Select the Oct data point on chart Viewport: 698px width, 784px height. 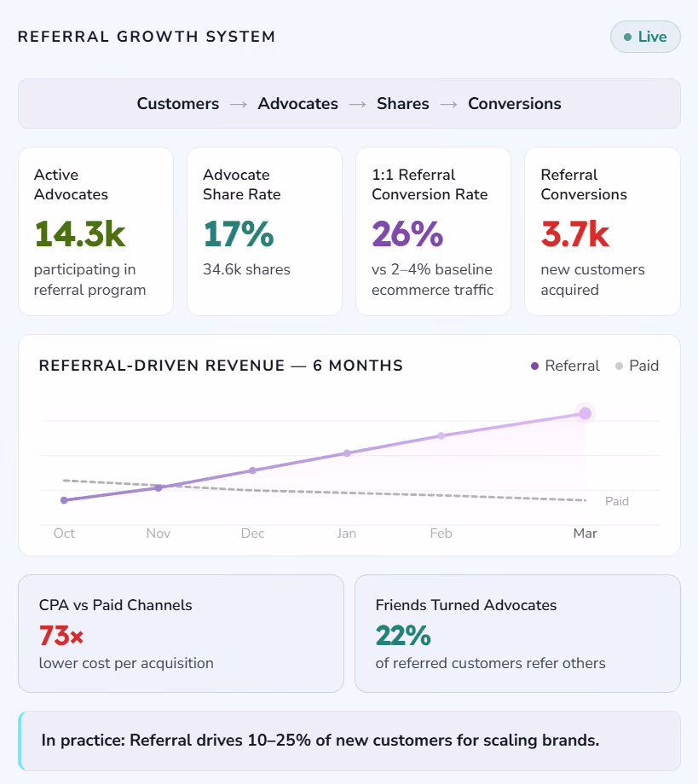tap(64, 500)
